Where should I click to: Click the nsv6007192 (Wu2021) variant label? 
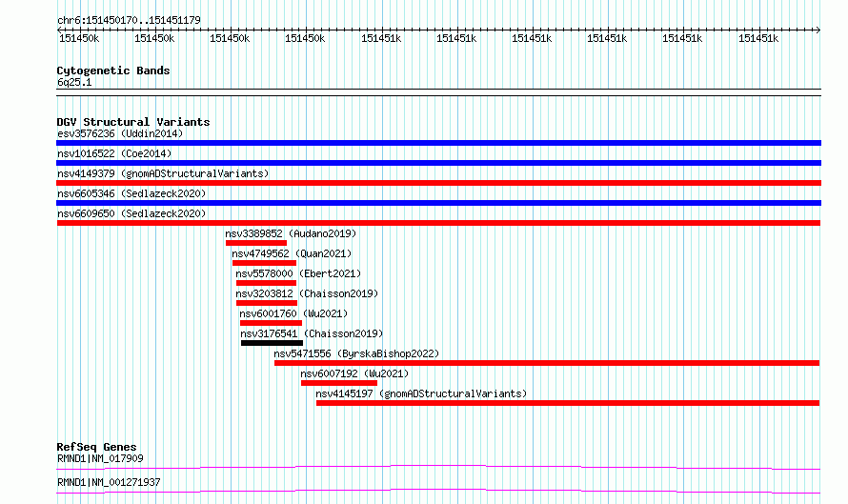point(354,373)
